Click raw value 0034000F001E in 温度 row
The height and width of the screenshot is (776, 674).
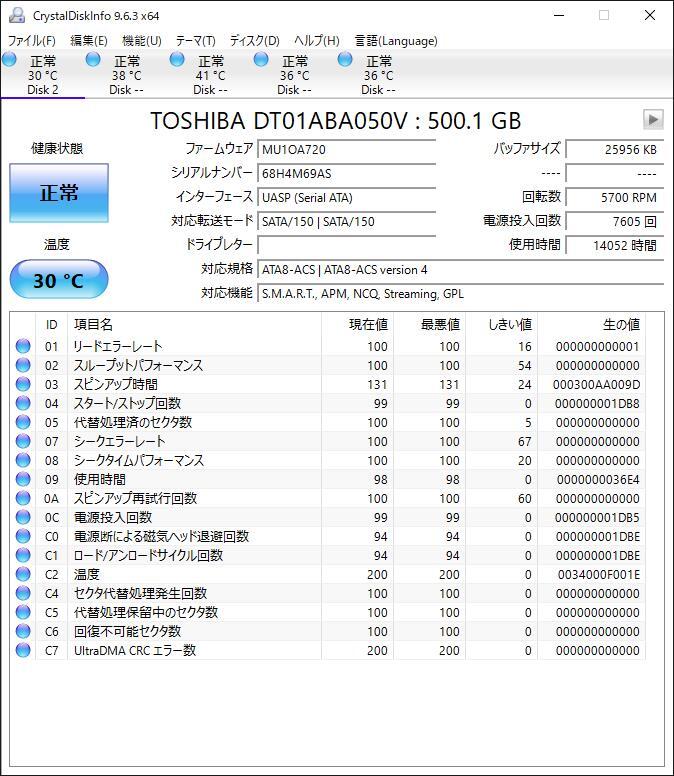point(599,575)
